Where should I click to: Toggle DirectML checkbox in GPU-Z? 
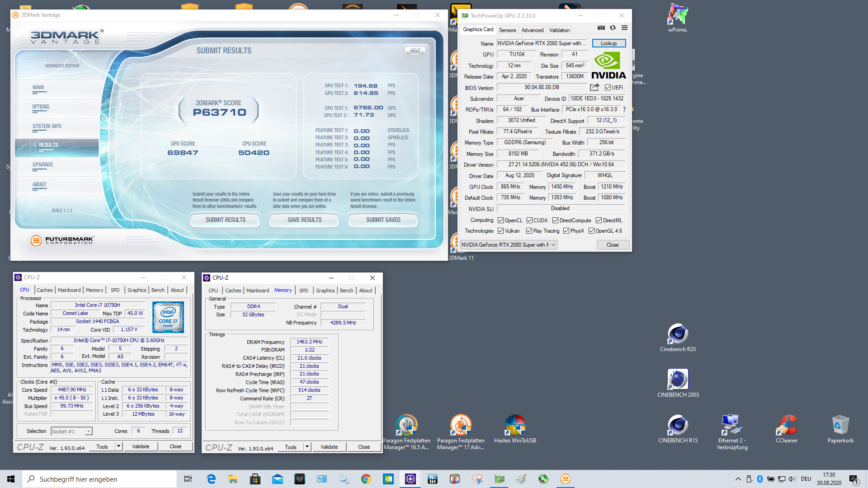coord(599,221)
